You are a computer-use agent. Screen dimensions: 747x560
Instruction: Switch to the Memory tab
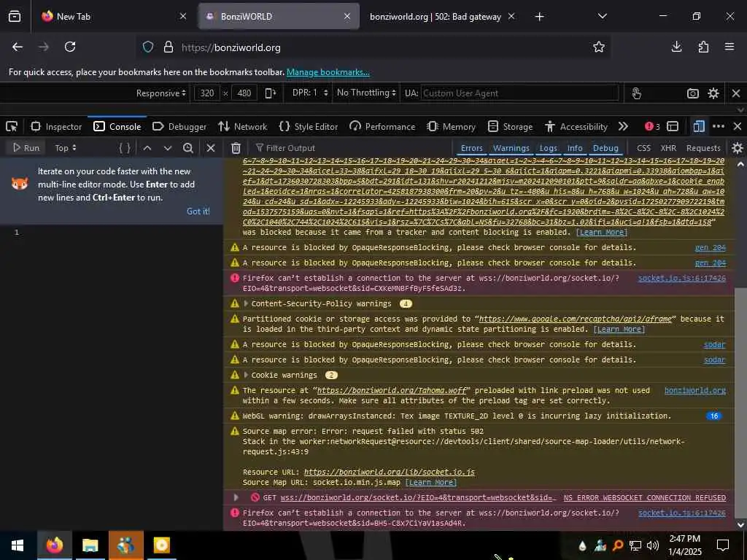click(452, 127)
